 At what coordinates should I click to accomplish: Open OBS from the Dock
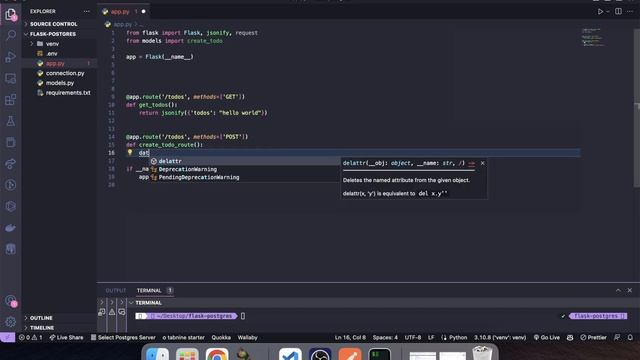[320, 354]
